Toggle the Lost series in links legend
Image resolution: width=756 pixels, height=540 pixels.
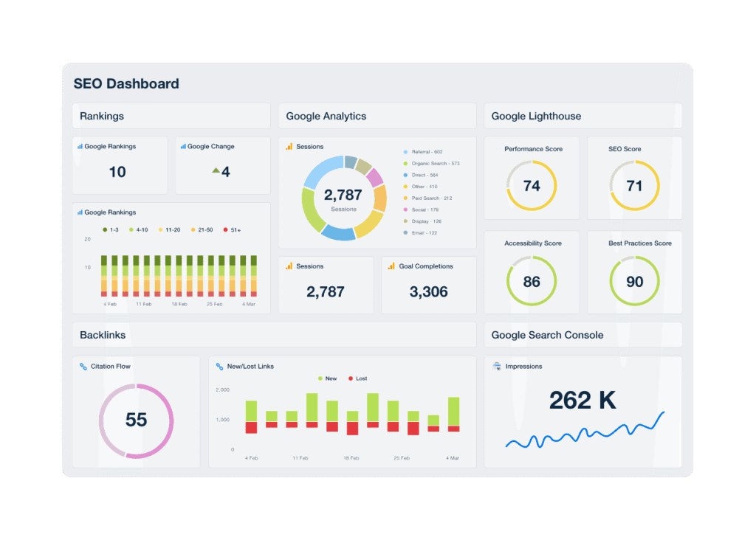click(x=357, y=378)
